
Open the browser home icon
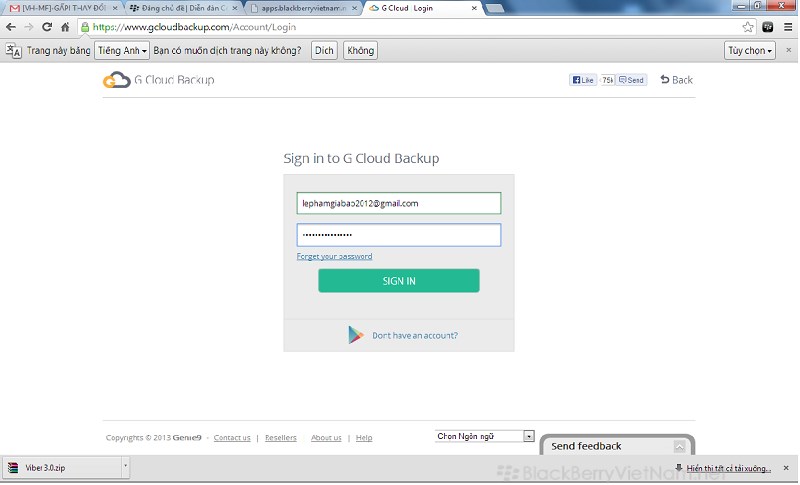point(65,27)
